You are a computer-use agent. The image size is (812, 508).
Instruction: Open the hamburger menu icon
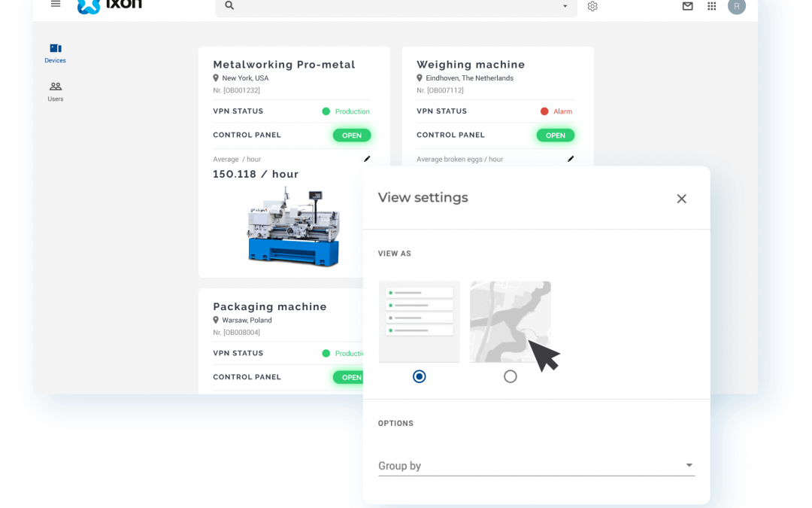tap(56, 5)
